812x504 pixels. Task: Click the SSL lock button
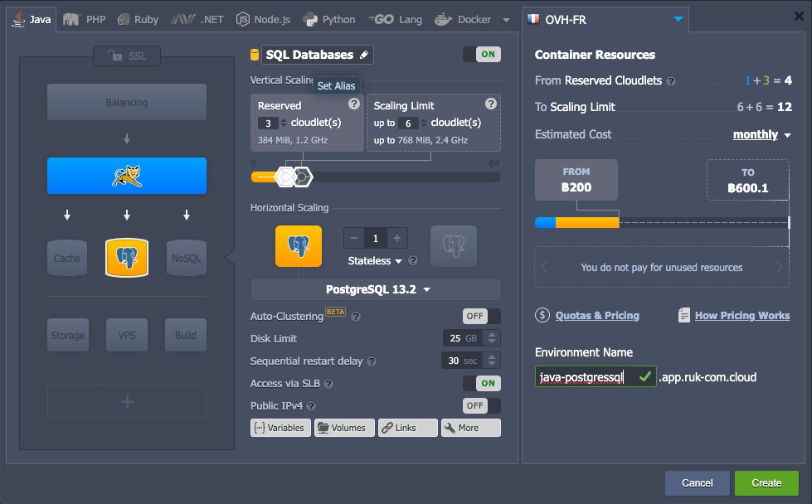(x=127, y=56)
